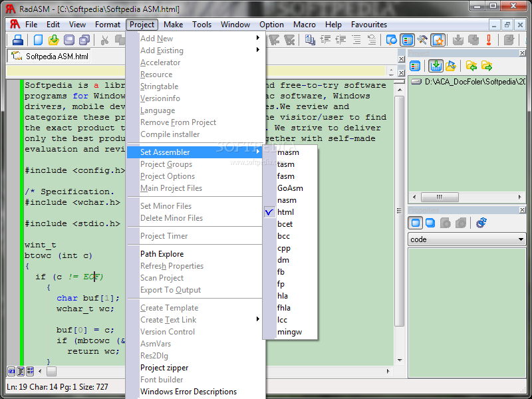Screen dimensions: 532x399
Task: Select masm assembler
Action: coord(290,152)
